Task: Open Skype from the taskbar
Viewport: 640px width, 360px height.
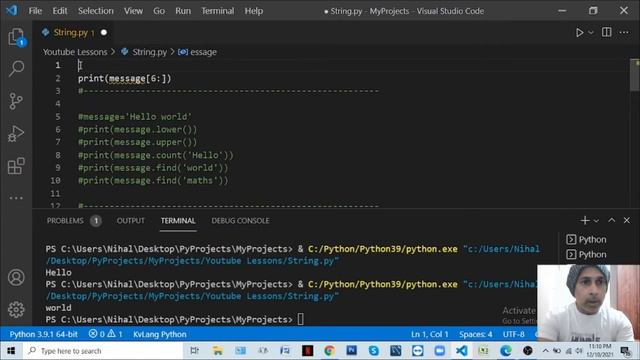Action: [373, 351]
